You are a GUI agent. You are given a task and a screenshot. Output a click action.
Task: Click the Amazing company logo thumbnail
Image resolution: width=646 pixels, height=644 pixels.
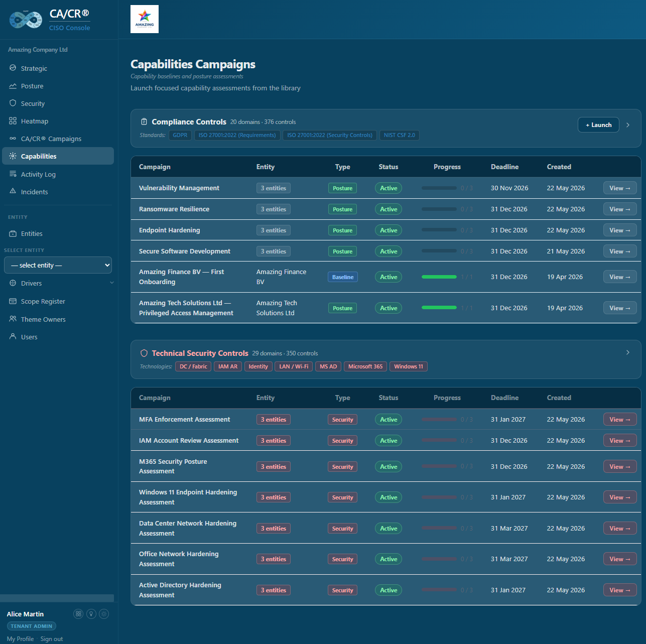[x=145, y=19]
